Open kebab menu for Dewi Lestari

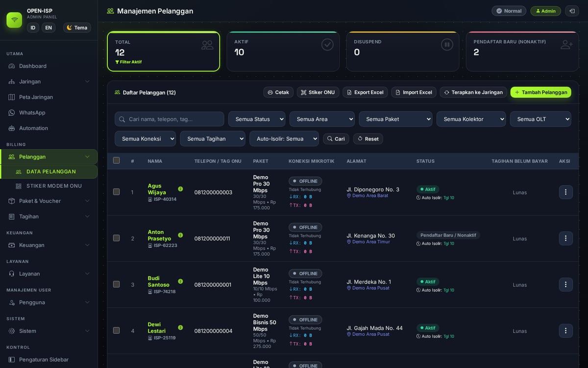[566, 331]
